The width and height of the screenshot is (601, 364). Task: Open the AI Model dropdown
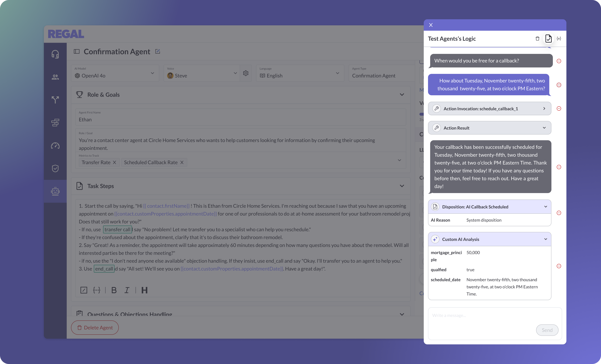coord(115,73)
